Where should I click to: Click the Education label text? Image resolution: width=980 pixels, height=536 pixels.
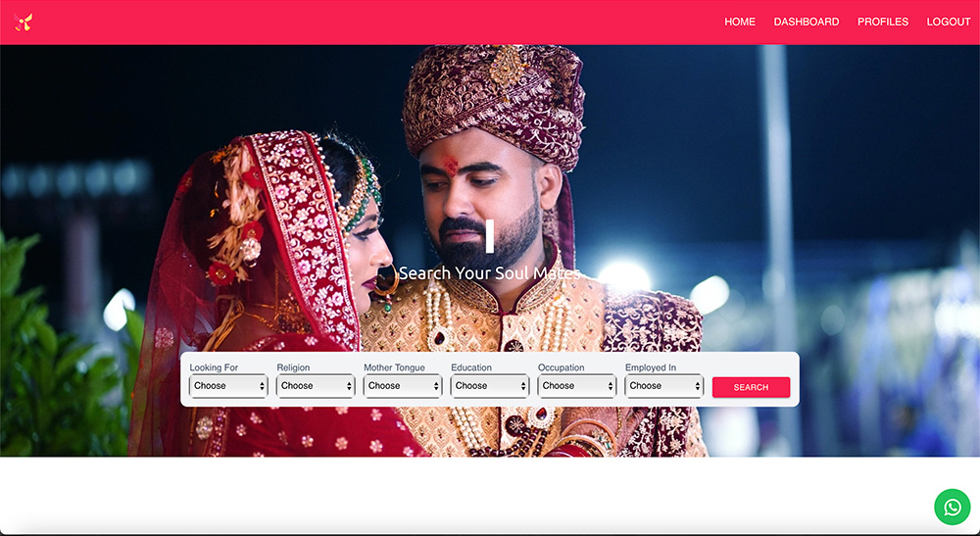click(x=471, y=367)
